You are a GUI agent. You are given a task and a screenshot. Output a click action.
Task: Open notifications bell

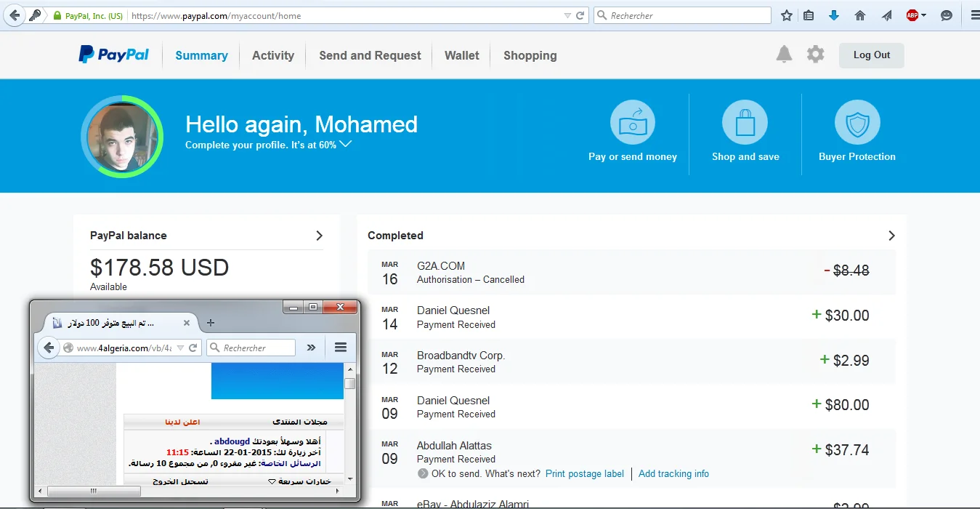point(784,55)
